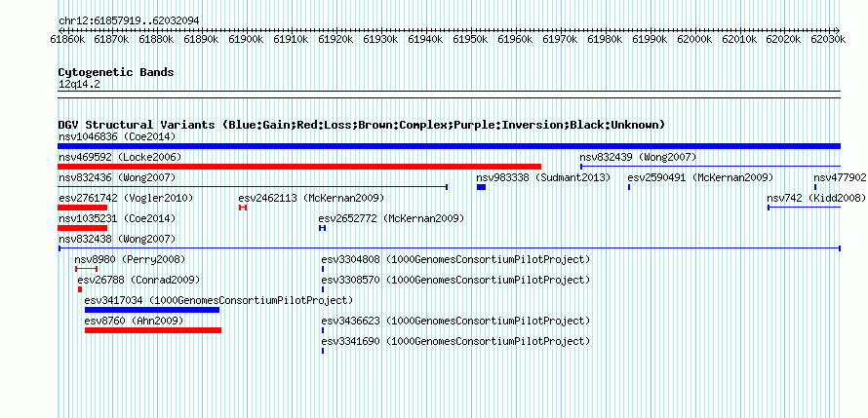
Task: Open esv3417034 1000Genomes label
Action: click(x=218, y=300)
